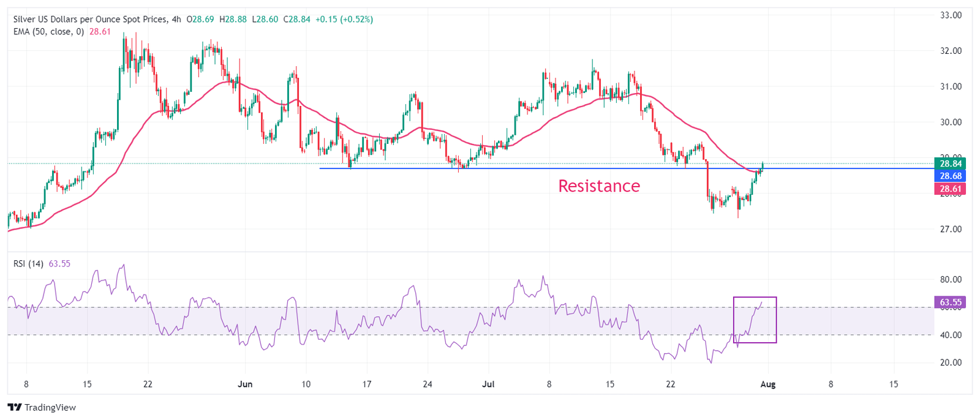Viewport: 980px width, 420px height.
Task: Click the 80.00 RSI axis label
Action: point(951,280)
